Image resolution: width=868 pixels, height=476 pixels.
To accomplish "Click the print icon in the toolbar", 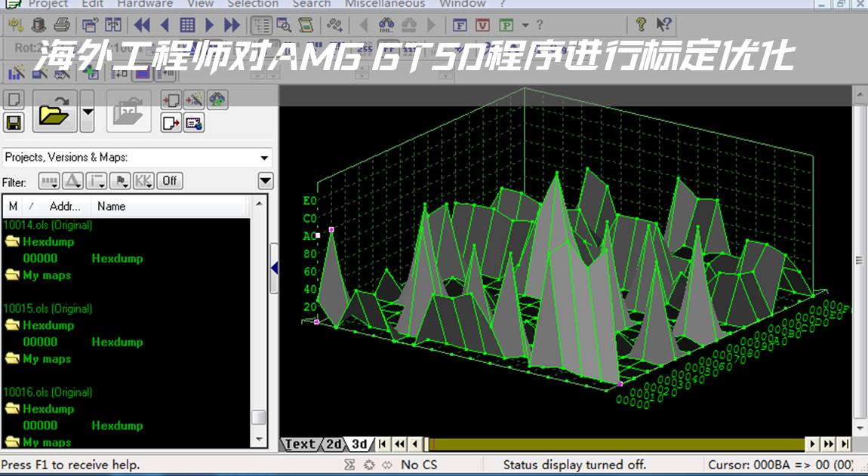I will pyautogui.click(x=62, y=25).
